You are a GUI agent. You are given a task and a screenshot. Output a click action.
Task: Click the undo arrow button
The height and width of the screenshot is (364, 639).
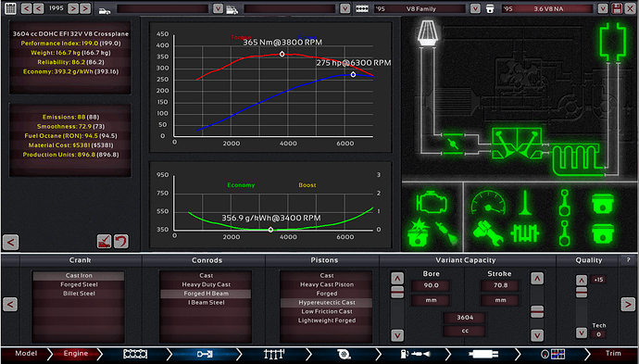click(x=121, y=242)
